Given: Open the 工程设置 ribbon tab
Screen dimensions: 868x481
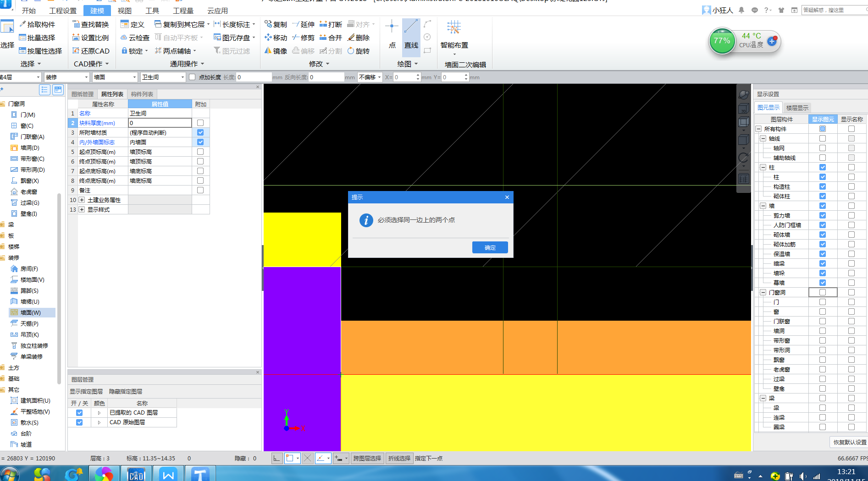Looking at the screenshot, I should coord(63,11).
